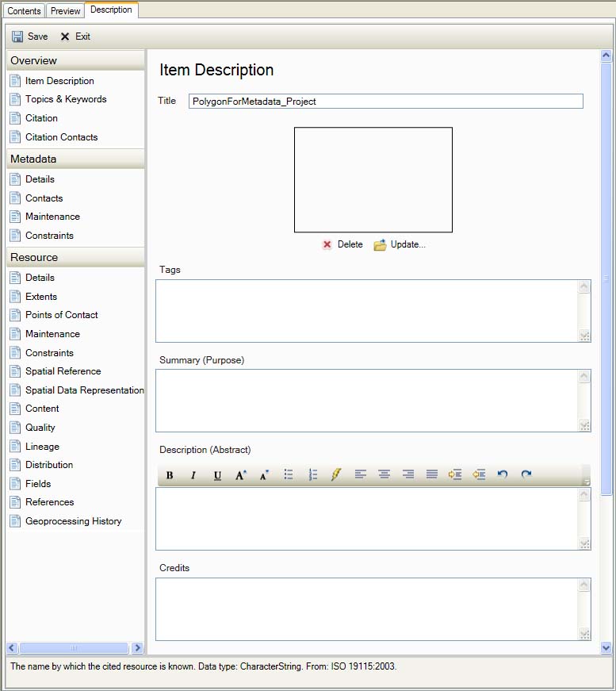Image resolution: width=616 pixels, height=691 pixels.
Task: Click the undo arrow in Description toolbar
Action: [503, 474]
